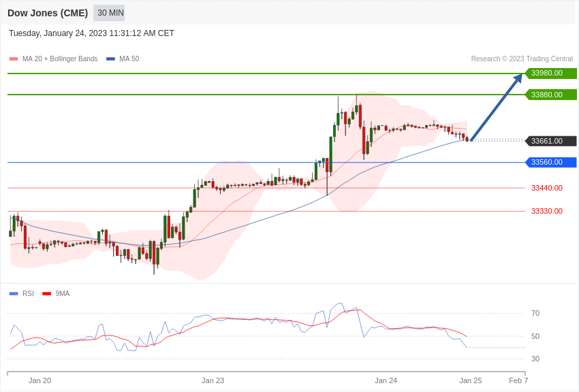This screenshot has height=392, width=579.
Task: Click the MA 20 + Bollinger Bands legend swatch
Action: (x=14, y=59)
